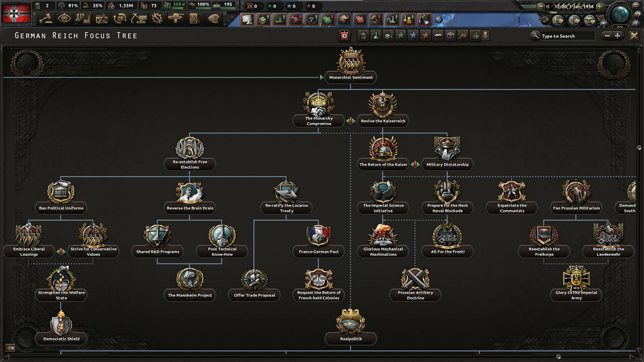Open the music player note icon
Viewport: 644px width, 362px height.
click(545, 21)
